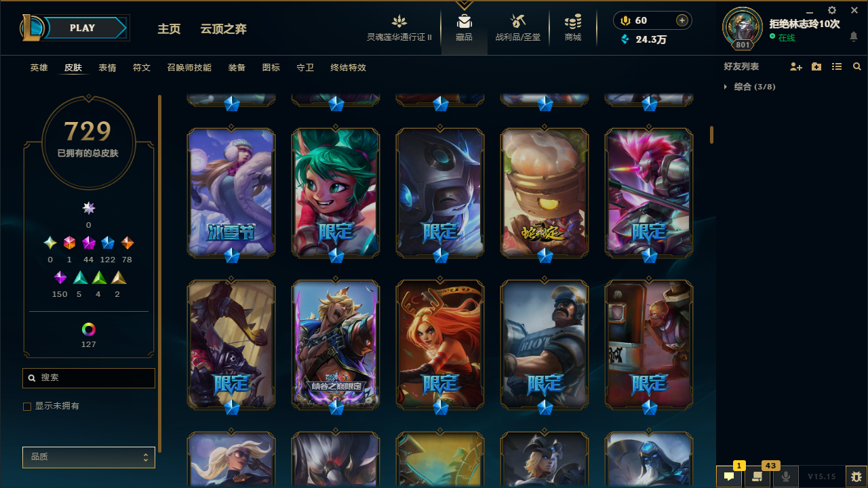
Task: Open the friend list view options icon
Action: (837, 66)
